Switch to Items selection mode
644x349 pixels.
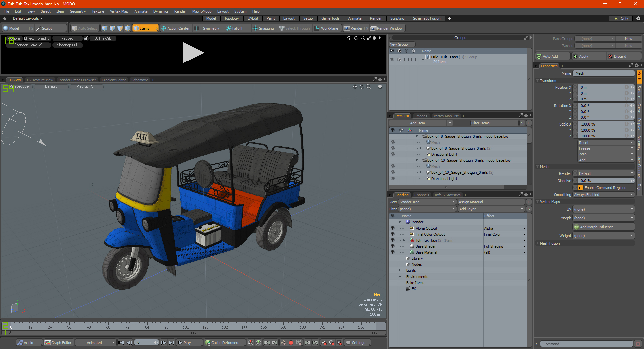(145, 28)
